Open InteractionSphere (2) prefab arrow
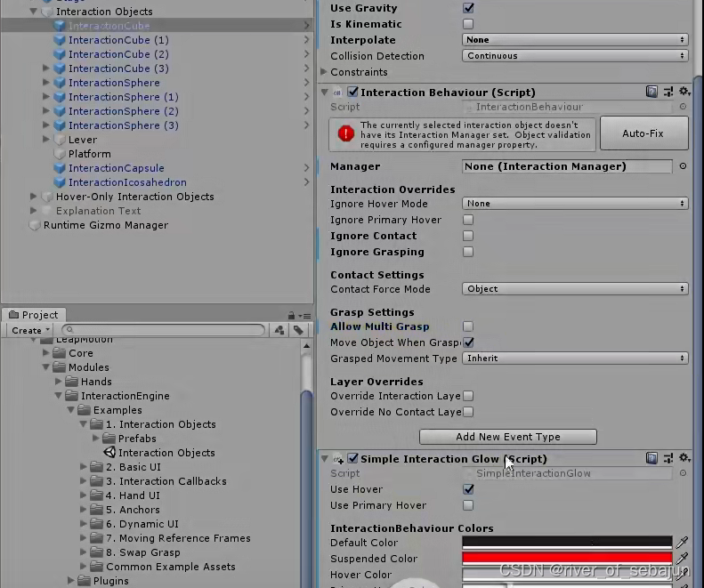The image size is (704, 588). pyautogui.click(x=306, y=111)
